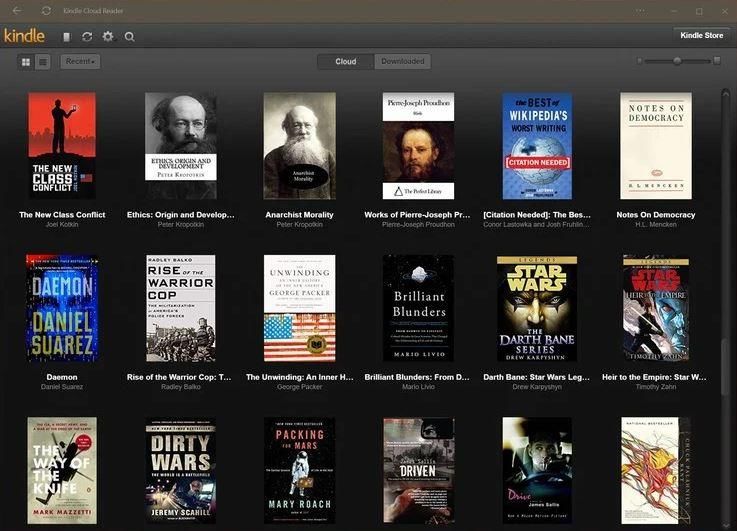737x531 pixels.
Task: Click title 'Rise of the Warrior Cop: T...'
Action: click(x=179, y=377)
